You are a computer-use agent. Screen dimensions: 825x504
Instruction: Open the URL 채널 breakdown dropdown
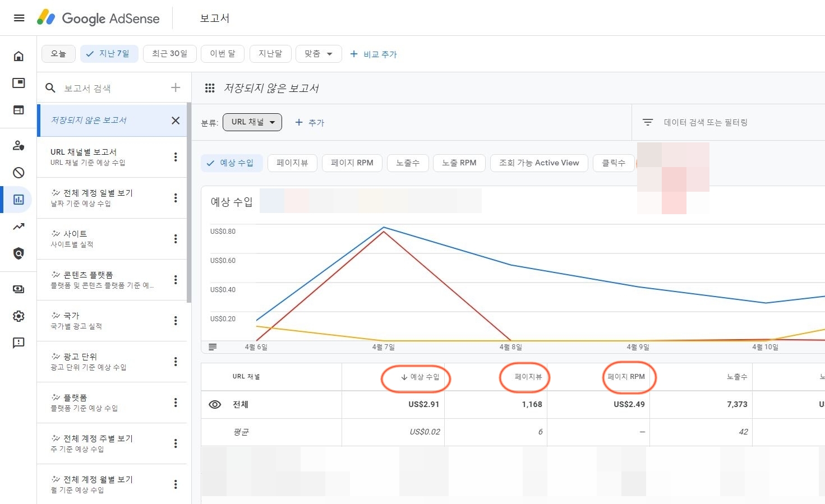252,122
